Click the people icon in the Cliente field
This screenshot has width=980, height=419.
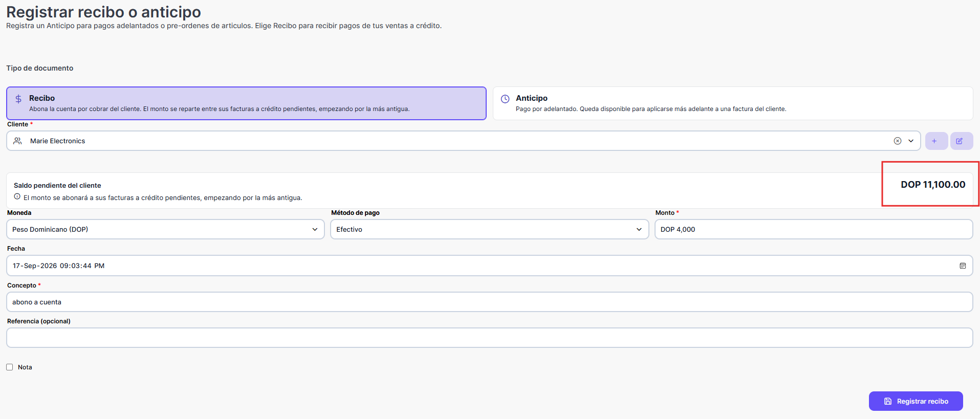coord(17,141)
